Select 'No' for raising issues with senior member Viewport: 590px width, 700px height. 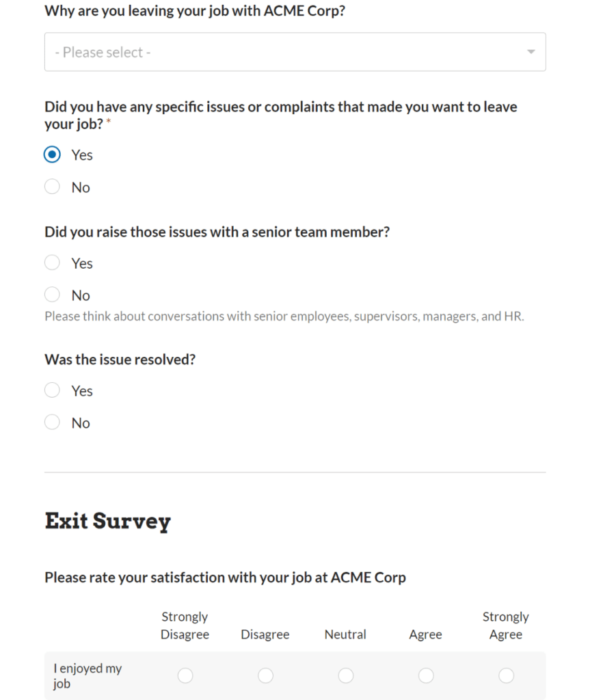tap(52, 295)
